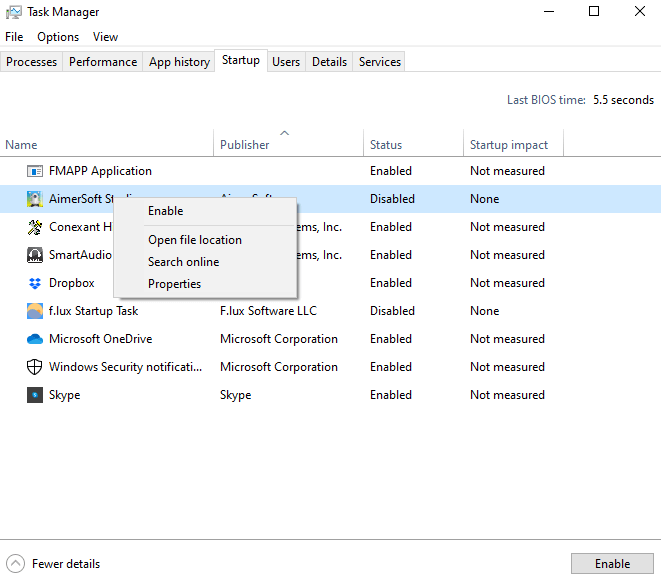Click Disabled status for AimerSoft row
This screenshot has height=587, width=661.
[392, 199]
